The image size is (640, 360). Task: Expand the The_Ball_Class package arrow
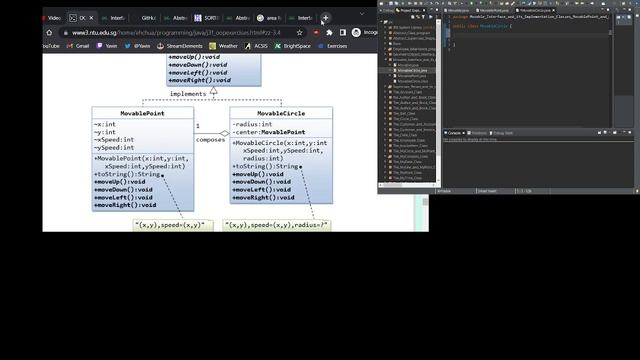[x=385, y=113]
